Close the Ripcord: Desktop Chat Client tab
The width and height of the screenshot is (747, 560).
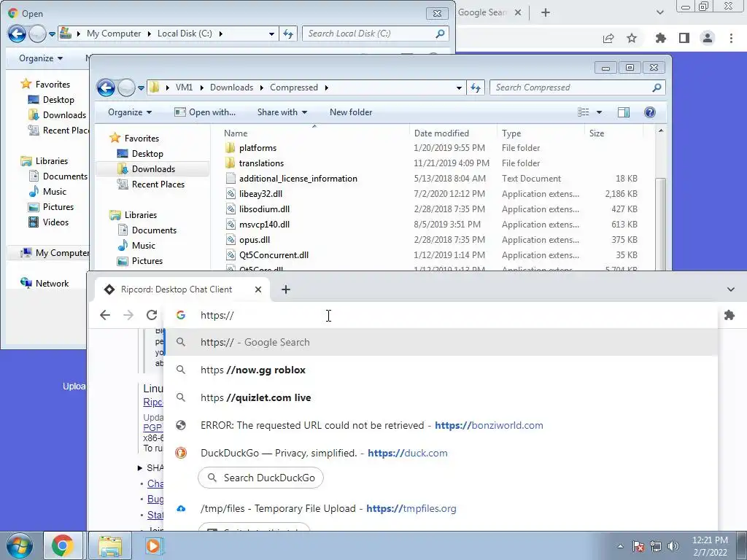(258, 289)
